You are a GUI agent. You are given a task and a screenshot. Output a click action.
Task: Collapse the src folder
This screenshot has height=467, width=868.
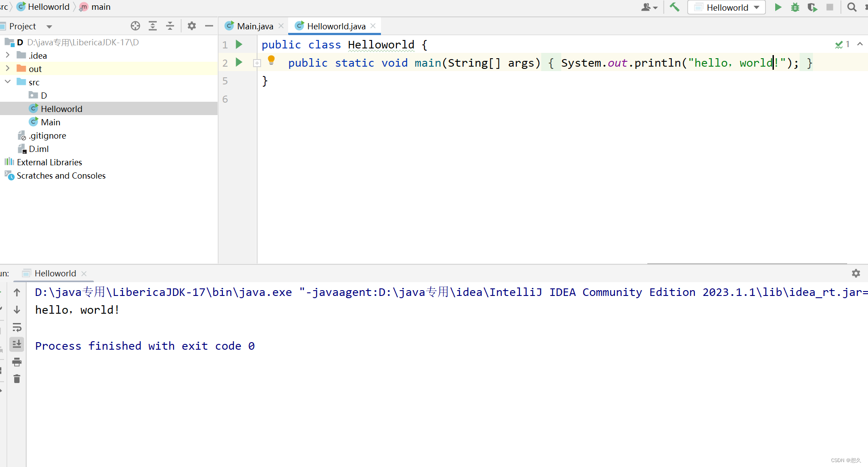tap(8, 82)
